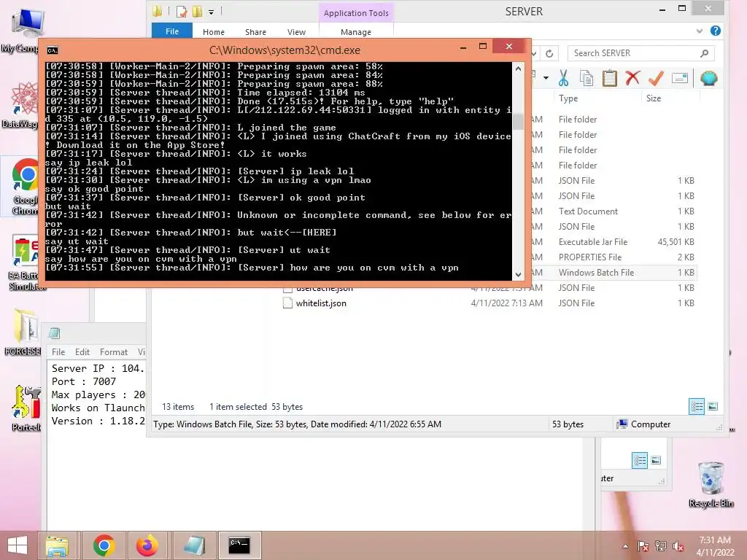
Task: Open EA Battery Simulator desktop shortcut
Action: [x=25, y=262]
